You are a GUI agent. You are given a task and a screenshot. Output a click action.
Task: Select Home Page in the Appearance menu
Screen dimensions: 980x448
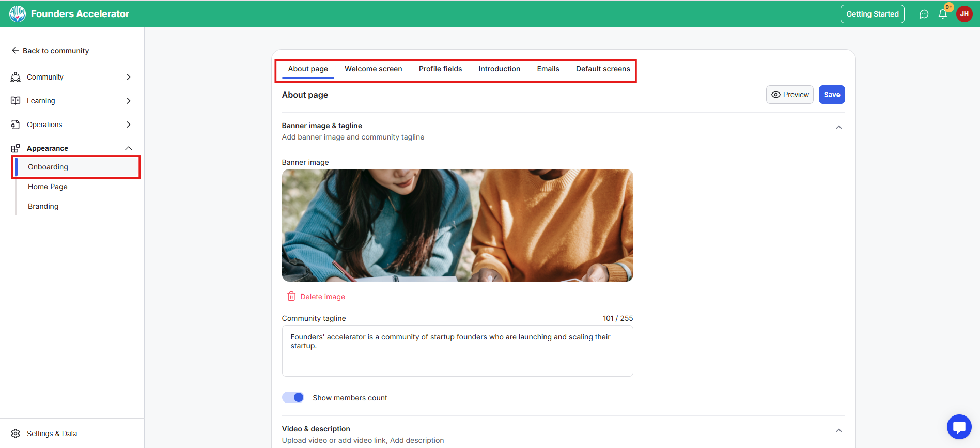click(x=48, y=187)
